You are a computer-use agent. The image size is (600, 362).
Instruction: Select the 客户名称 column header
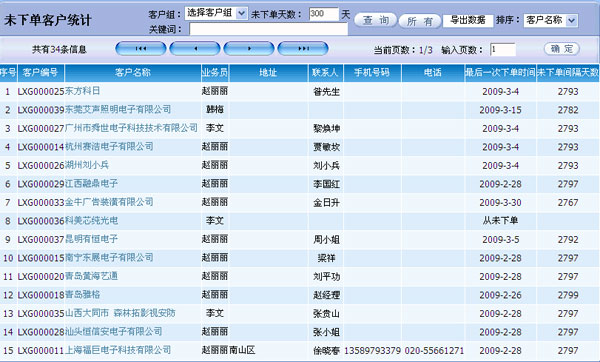(133, 73)
